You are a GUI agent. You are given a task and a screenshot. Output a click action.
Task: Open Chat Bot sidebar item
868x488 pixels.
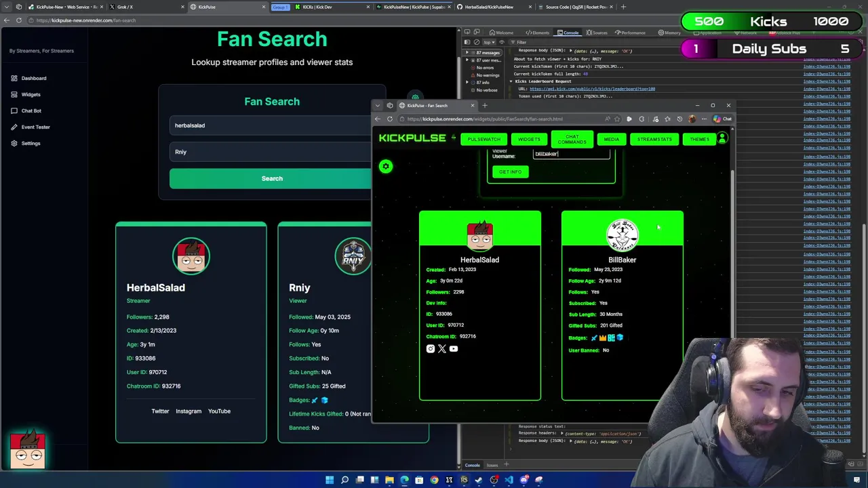26,110
